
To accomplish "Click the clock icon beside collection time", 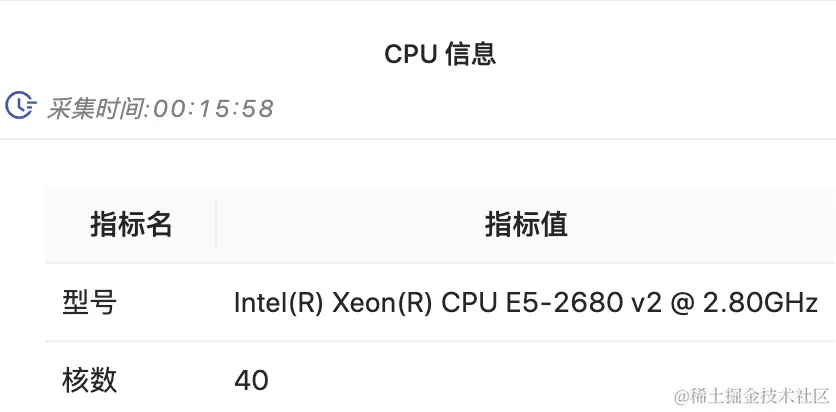I will (x=21, y=106).
